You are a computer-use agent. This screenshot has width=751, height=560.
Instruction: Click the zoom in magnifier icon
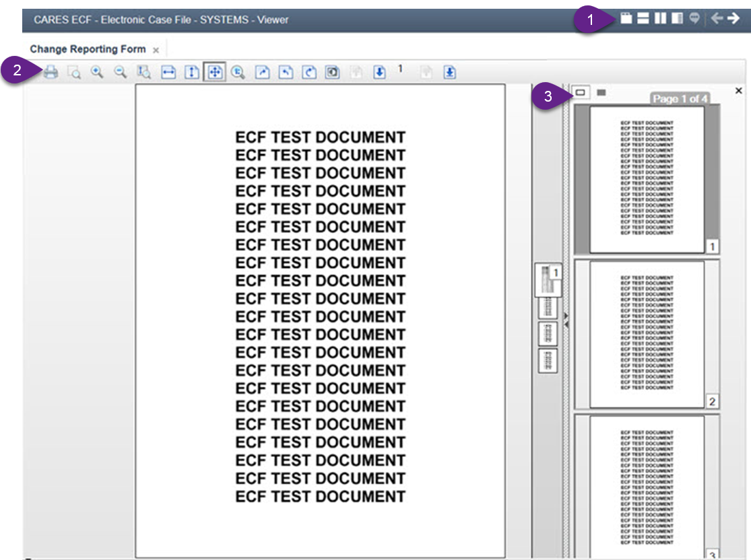point(97,72)
